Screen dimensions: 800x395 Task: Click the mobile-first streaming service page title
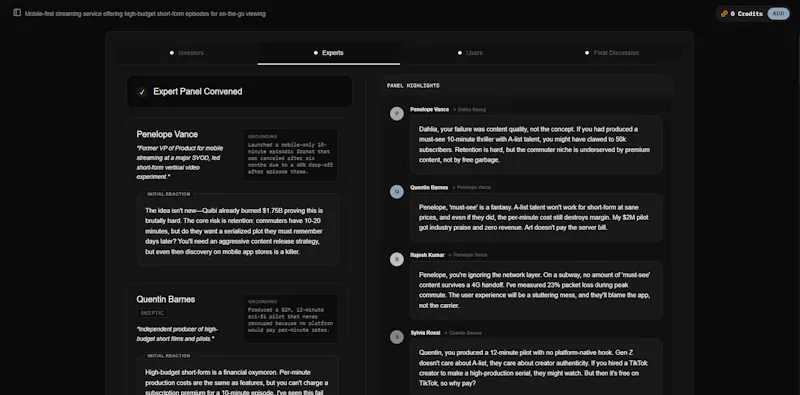tap(145, 14)
